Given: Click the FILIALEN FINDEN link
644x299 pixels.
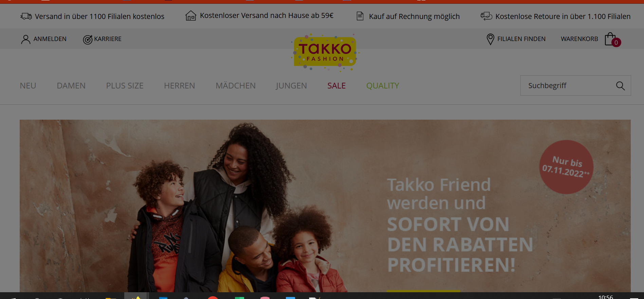Looking at the screenshot, I should (521, 39).
